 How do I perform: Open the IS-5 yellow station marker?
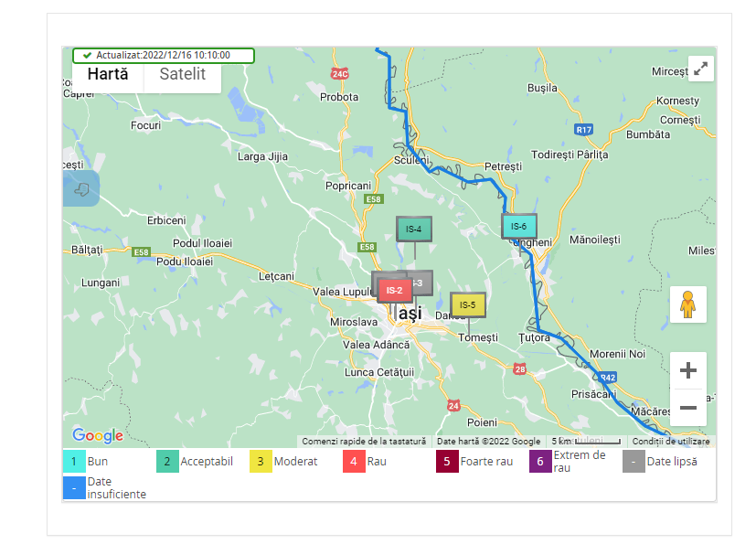[468, 304]
